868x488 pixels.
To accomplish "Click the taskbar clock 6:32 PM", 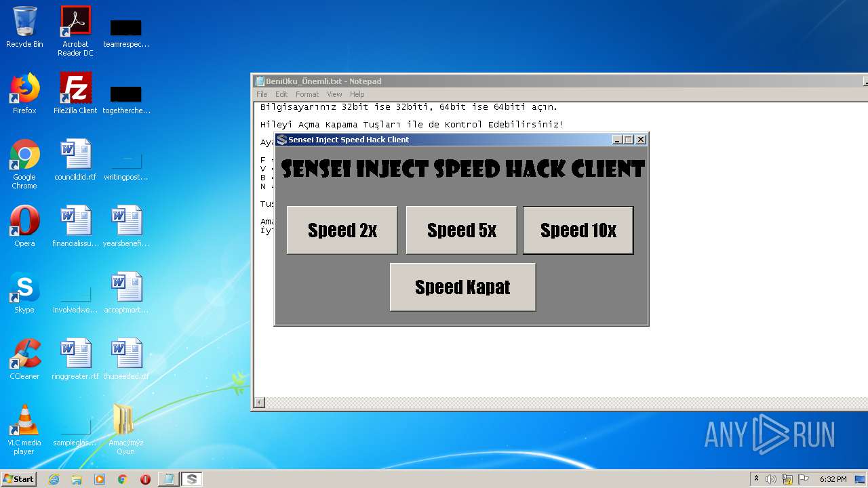I will (x=833, y=479).
